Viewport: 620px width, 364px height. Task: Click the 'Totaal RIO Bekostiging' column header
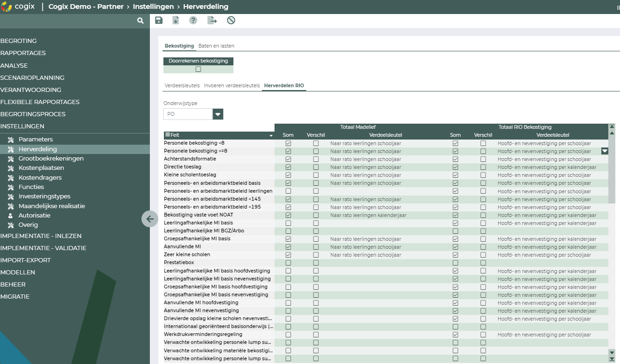coord(525,127)
